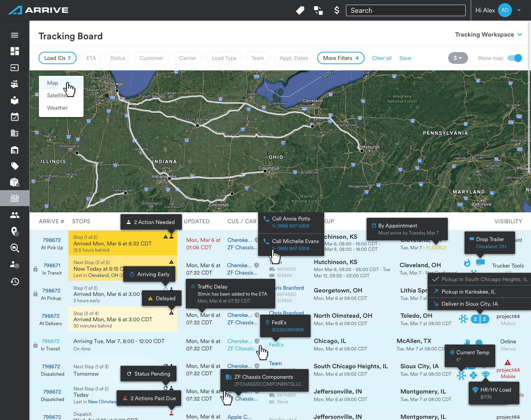
Task: Click the VISIBILITY column header
Action: click(x=508, y=221)
